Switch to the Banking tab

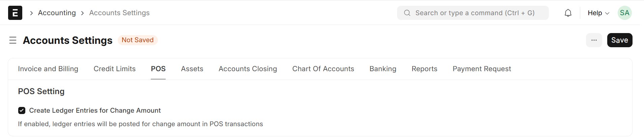click(x=383, y=69)
